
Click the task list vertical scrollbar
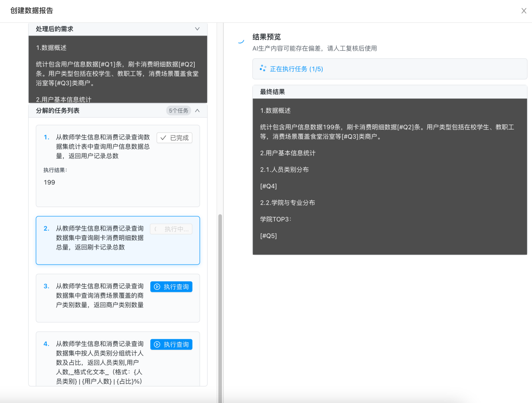point(220,294)
